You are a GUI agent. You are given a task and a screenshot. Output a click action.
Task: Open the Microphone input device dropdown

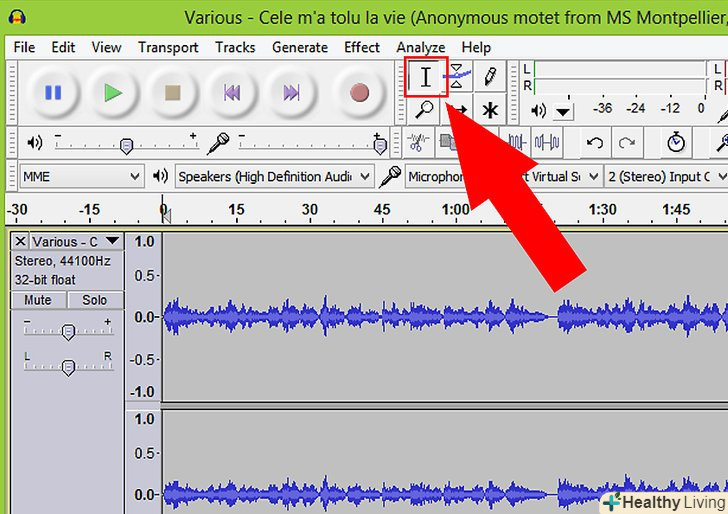point(503,176)
